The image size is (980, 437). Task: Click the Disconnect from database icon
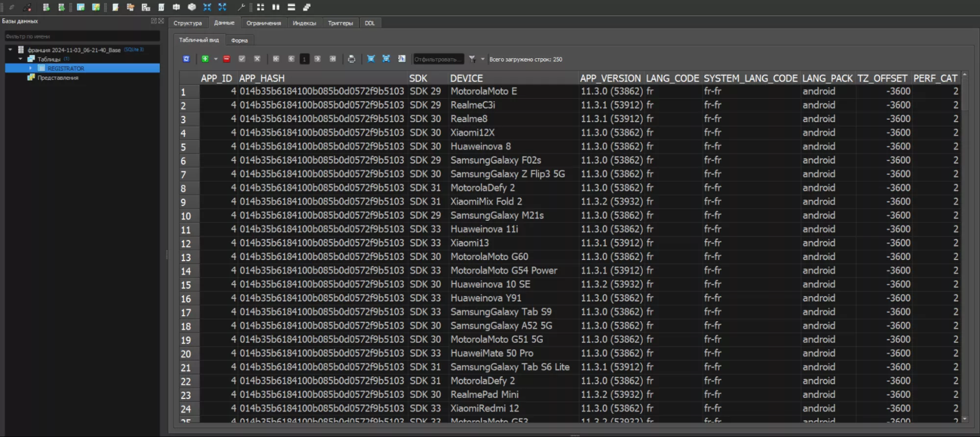[27, 7]
